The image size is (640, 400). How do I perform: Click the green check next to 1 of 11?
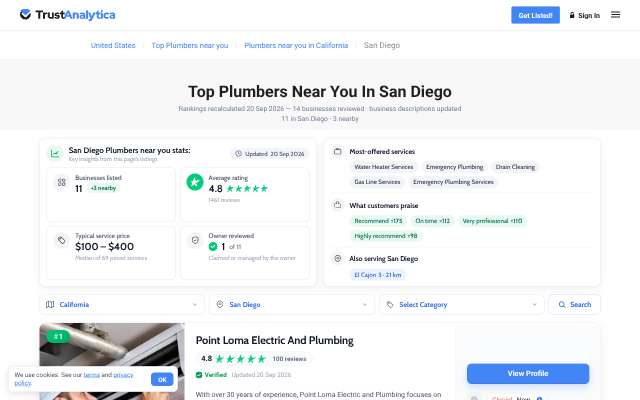coord(213,247)
